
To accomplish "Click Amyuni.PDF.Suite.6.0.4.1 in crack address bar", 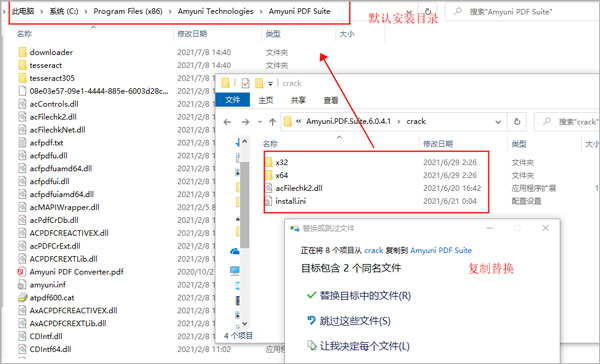I will click(x=349, y=121).
